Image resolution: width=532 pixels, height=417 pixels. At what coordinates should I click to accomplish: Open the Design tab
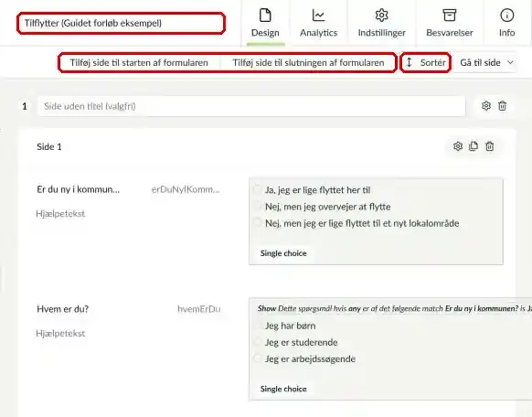click(x=265, y=23)
